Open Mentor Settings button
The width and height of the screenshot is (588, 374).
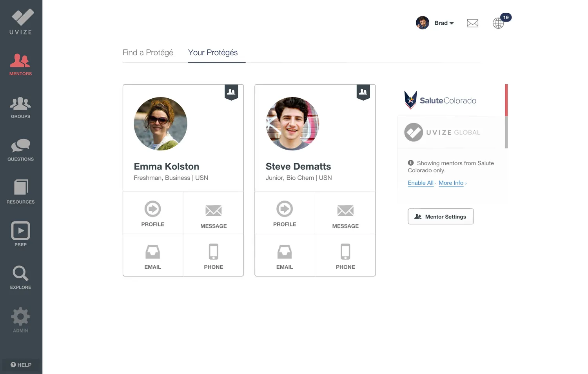click(441, 217)
